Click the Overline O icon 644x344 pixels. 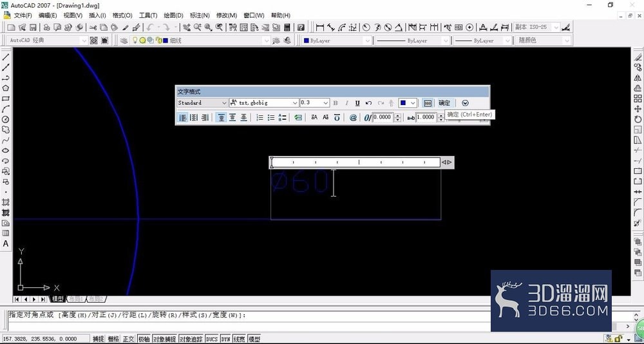(x=337, y=117)
